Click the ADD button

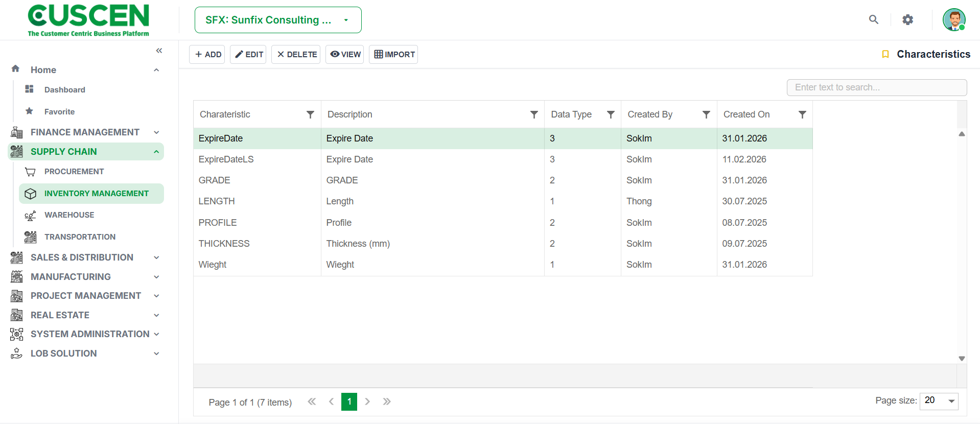point(207,55)
